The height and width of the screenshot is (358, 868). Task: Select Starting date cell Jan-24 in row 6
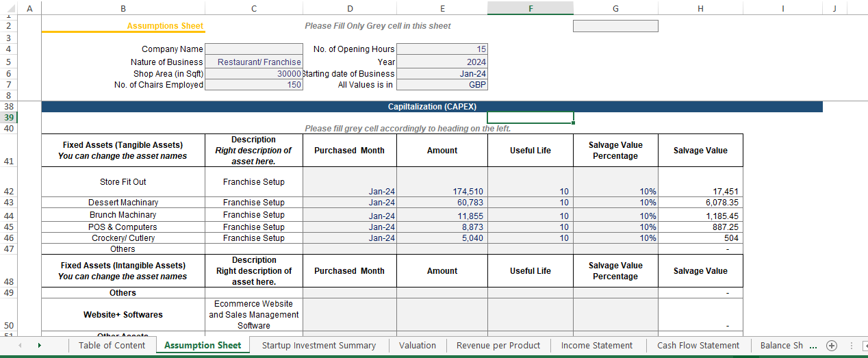coord(442,73)
